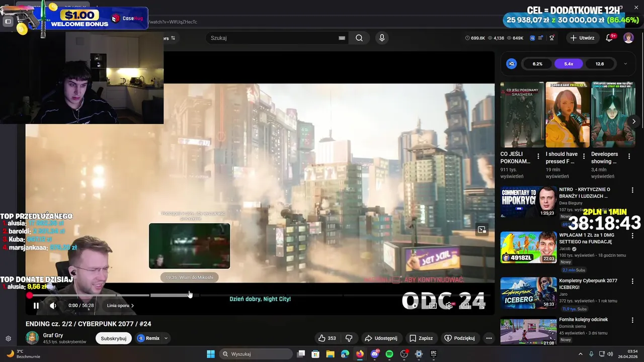The width and height of the screenshot is (644, 362).
Task: Switch video to fullscreen mode
Action: (x=481, y=306)
